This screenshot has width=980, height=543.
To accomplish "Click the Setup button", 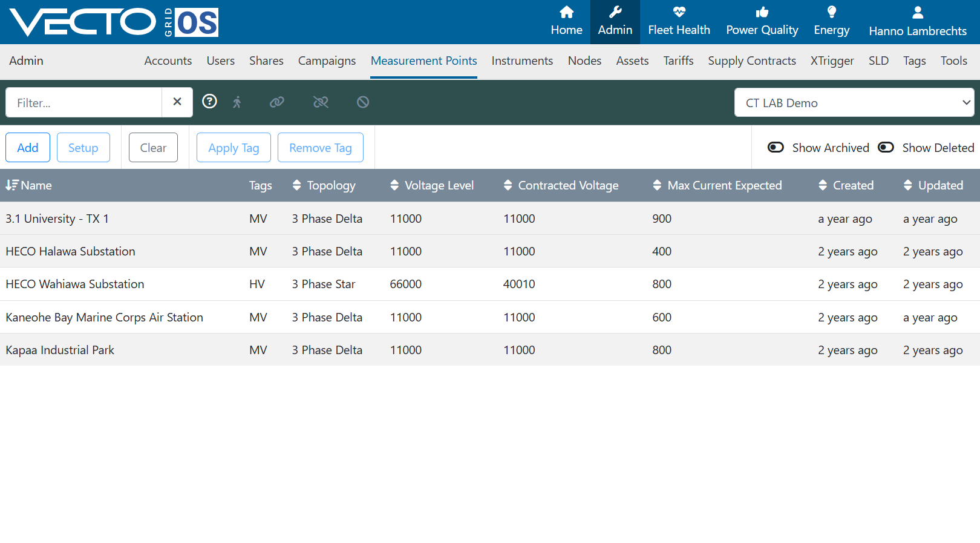I will tap(83, 147).
